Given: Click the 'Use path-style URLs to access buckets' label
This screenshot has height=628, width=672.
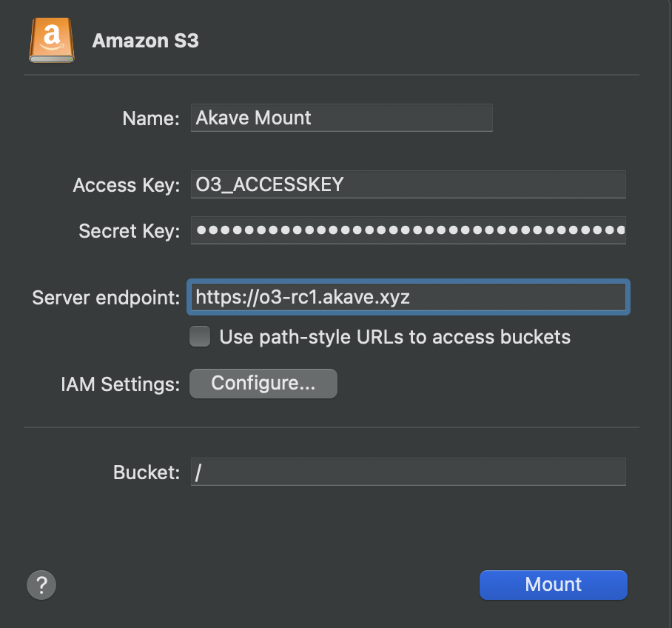Looking at the screenshot, I should [394, 337].
